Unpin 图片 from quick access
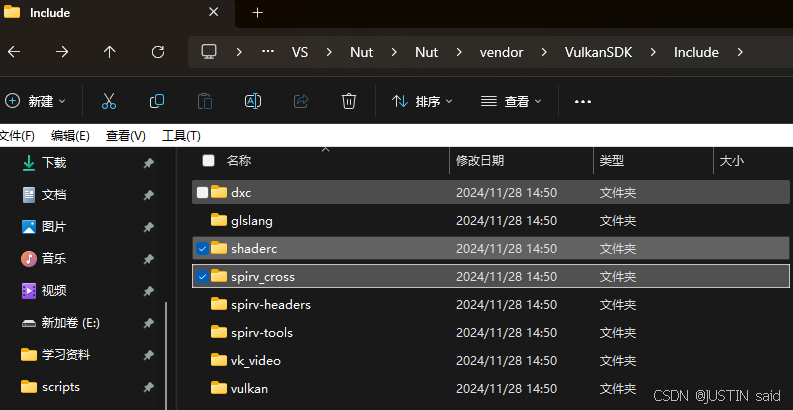This screenshot has width=793, height=410. coord(148,227)
